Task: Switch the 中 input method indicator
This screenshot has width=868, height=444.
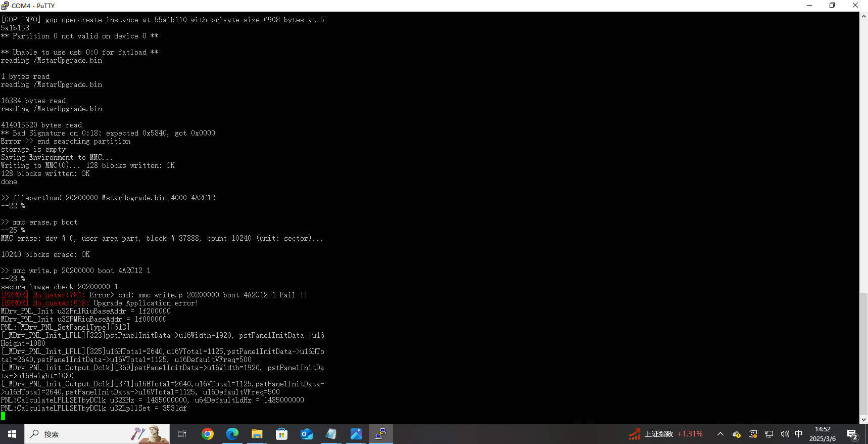Action: tap(798, 433)
